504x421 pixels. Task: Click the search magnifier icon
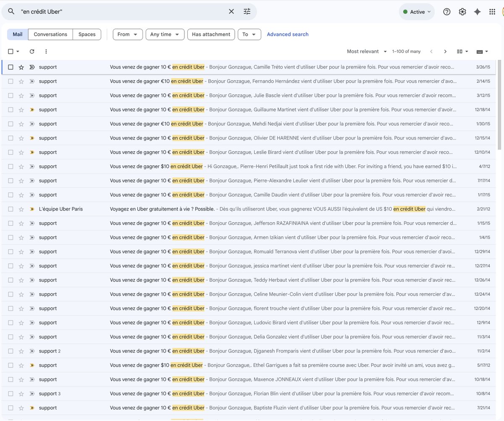coord(11,11)
